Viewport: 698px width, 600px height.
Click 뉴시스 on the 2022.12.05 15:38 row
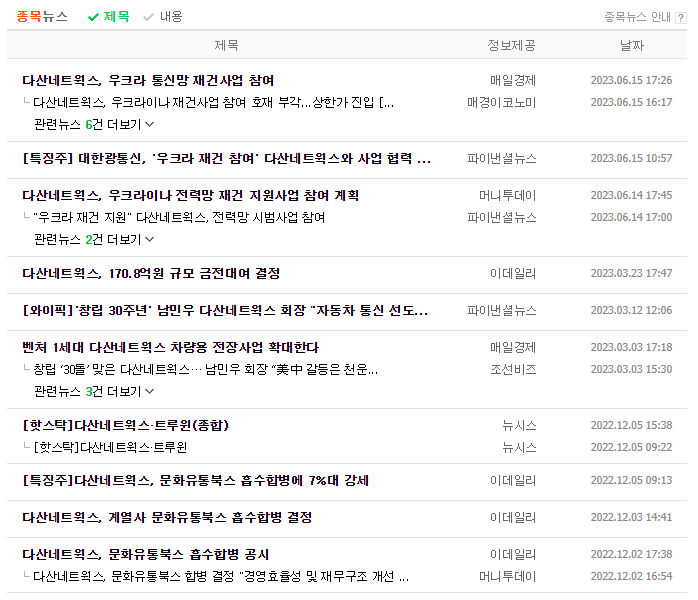(x=519, y=426)
